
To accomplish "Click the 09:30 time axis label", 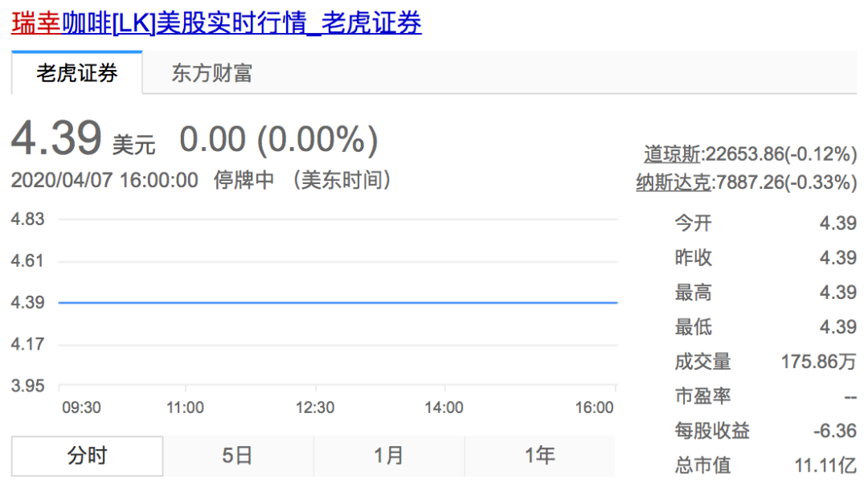I will (81, 407).
